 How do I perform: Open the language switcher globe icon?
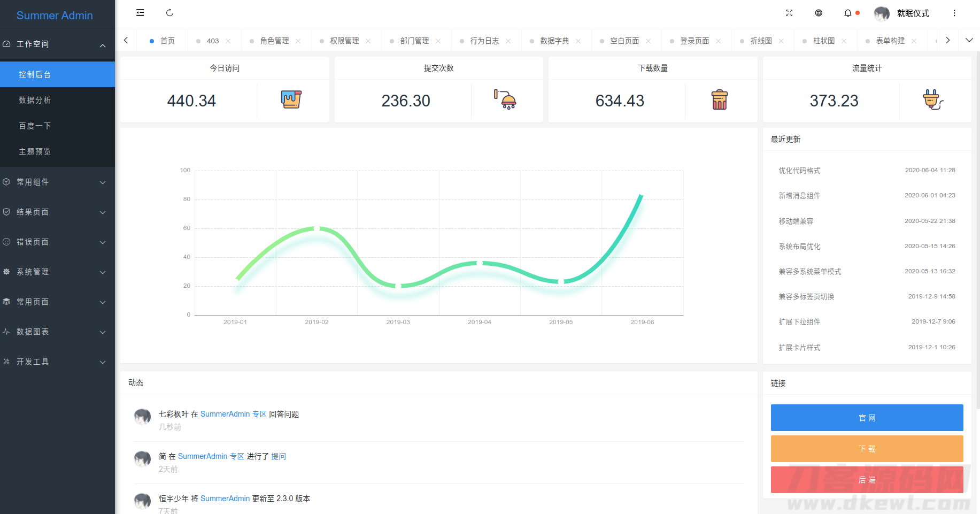coord(819,13)
